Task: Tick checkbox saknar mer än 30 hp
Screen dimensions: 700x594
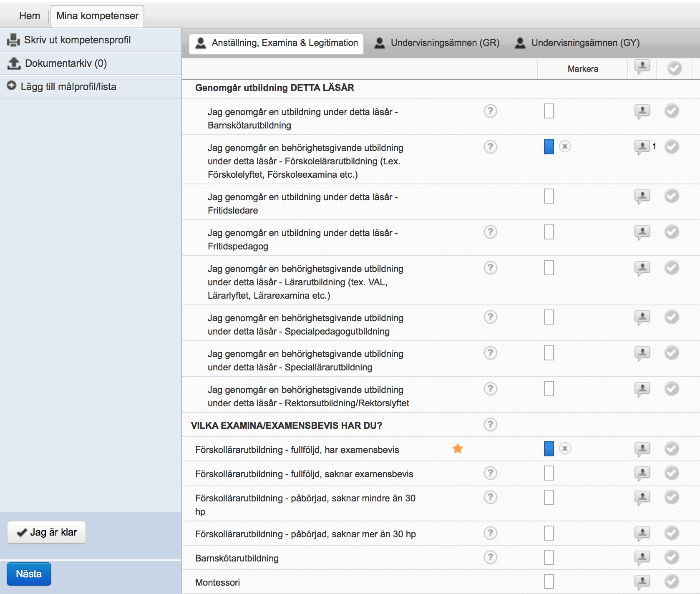Action: 549,533
